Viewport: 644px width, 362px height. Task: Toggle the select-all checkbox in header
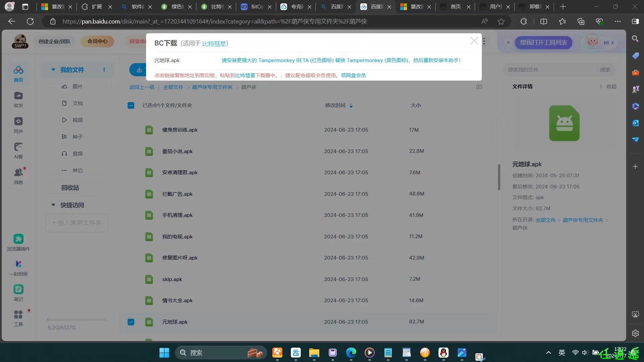131,105
